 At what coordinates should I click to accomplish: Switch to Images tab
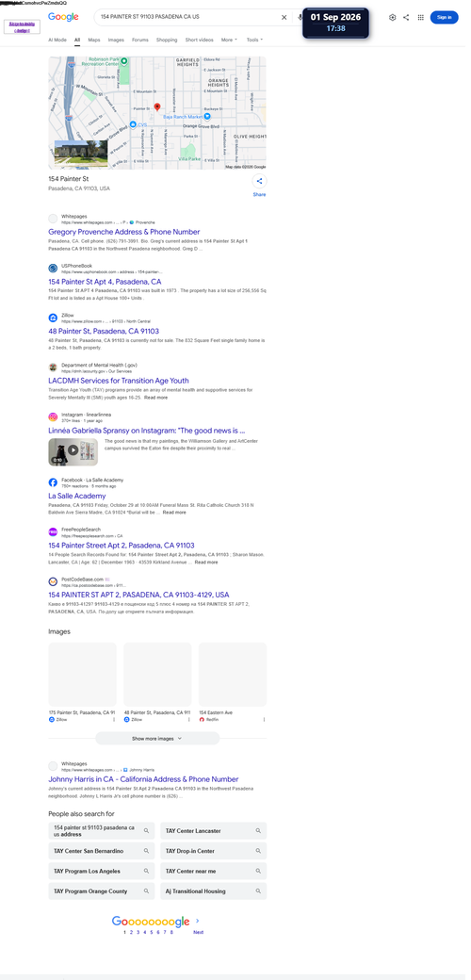pos(116,40)
